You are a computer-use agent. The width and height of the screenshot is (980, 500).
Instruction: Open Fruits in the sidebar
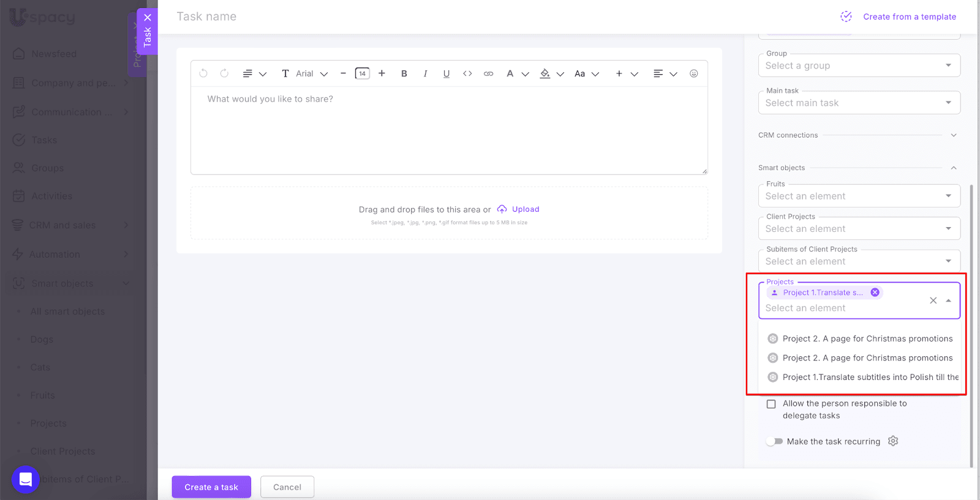point(42,395)
